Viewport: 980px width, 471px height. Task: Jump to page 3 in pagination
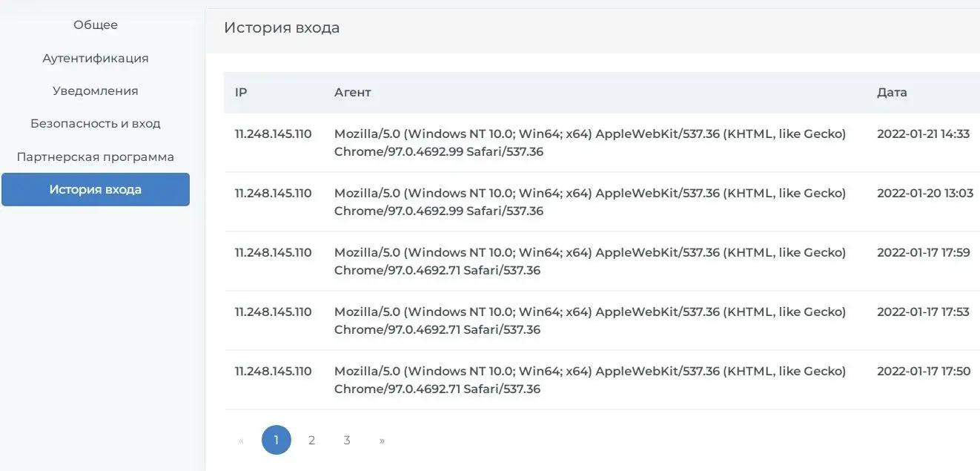pyautogui.click(x=346, y=440)
